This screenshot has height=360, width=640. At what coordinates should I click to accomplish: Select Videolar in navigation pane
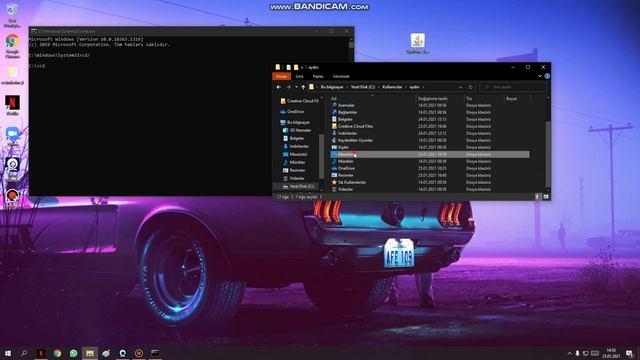point(294,178)
